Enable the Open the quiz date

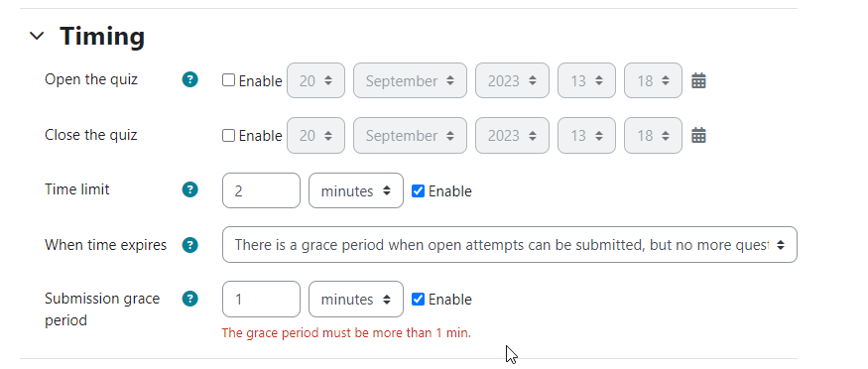(x=228, y=80)
